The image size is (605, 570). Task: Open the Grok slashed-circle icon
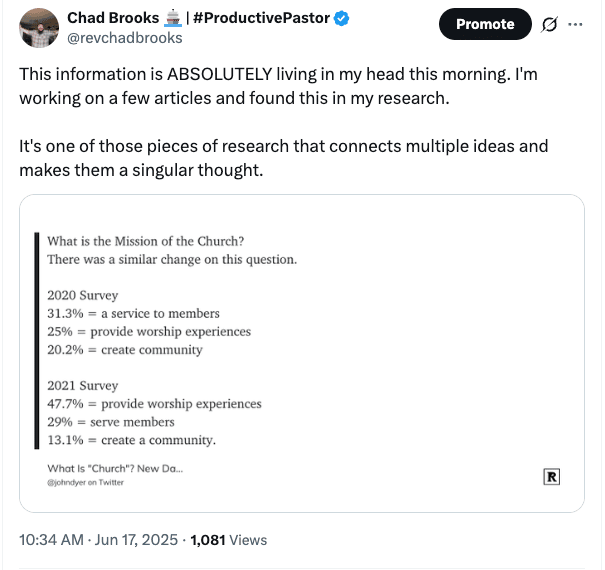549,24
